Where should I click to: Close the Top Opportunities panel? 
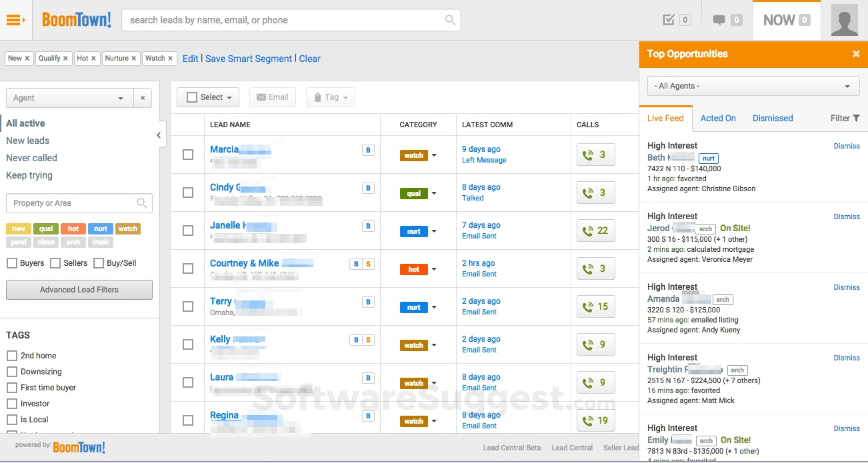(856, 54)
